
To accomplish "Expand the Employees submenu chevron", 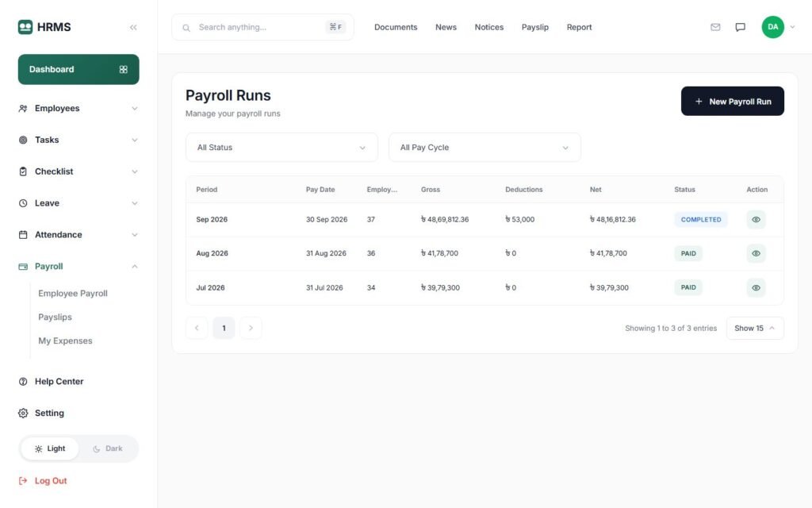I will 135,108.
